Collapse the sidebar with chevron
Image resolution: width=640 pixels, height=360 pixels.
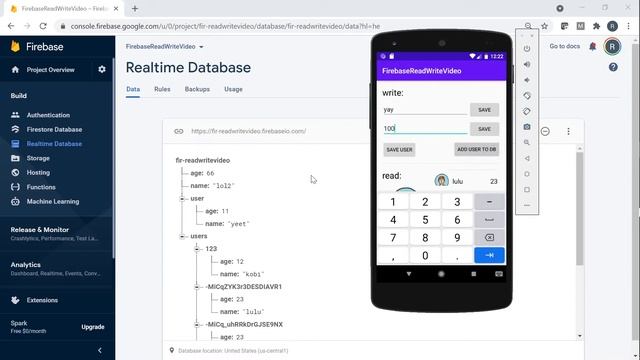click(x=100, y=350)
